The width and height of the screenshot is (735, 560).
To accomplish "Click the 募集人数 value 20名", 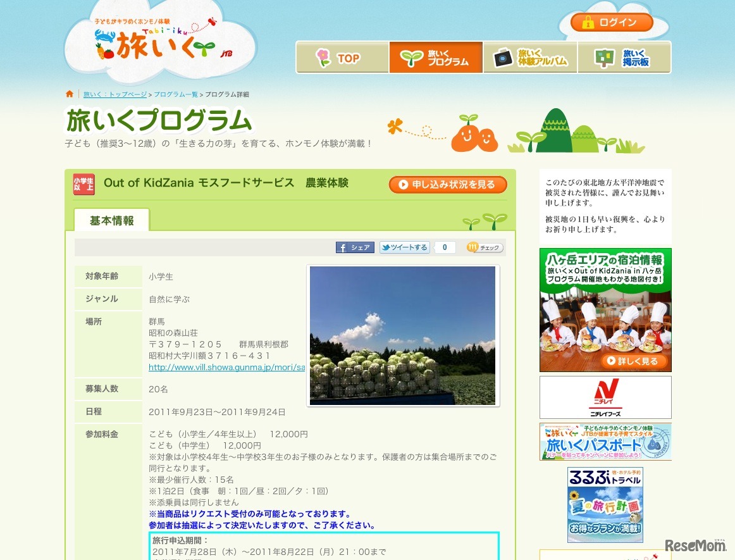I will click(x=158, y=389).
